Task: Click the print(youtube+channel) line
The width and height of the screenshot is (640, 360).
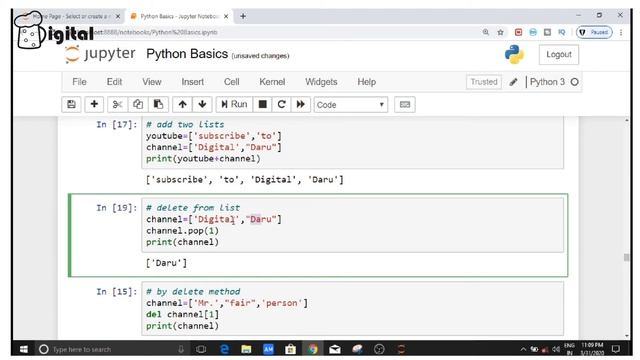Action: tap(203, 159)
